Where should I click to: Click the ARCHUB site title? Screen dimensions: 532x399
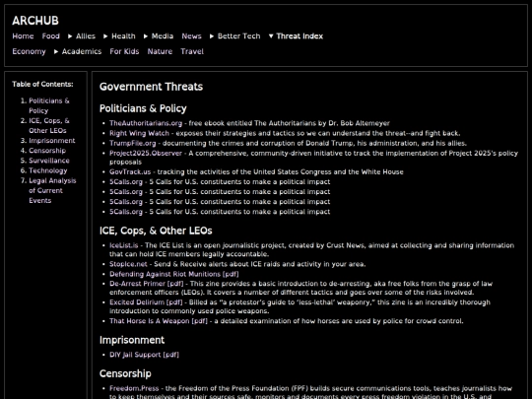(x=35, y=21)
